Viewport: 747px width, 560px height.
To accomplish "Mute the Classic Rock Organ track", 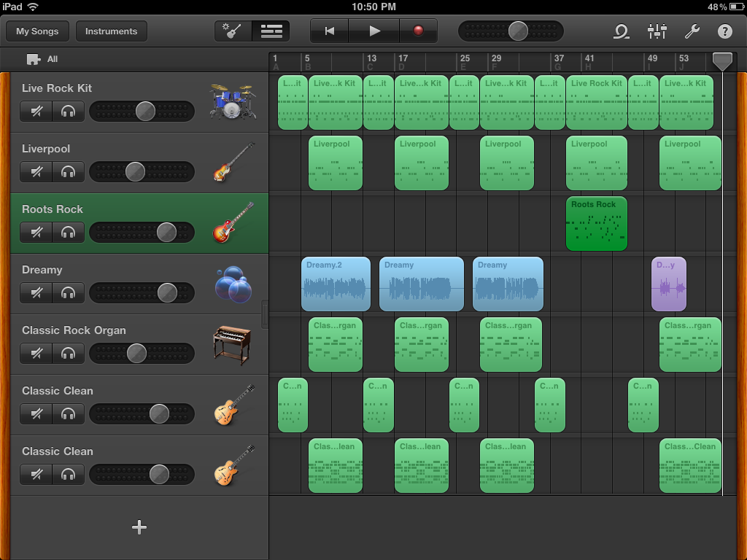I will pos(36,354).
